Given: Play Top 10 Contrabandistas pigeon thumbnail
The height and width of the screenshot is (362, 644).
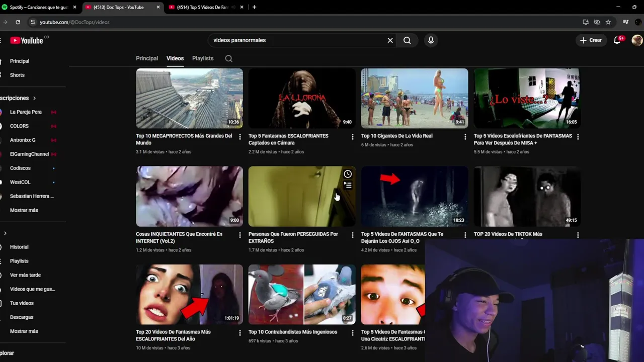Looking at the screenshot, I should click(302, 295).
